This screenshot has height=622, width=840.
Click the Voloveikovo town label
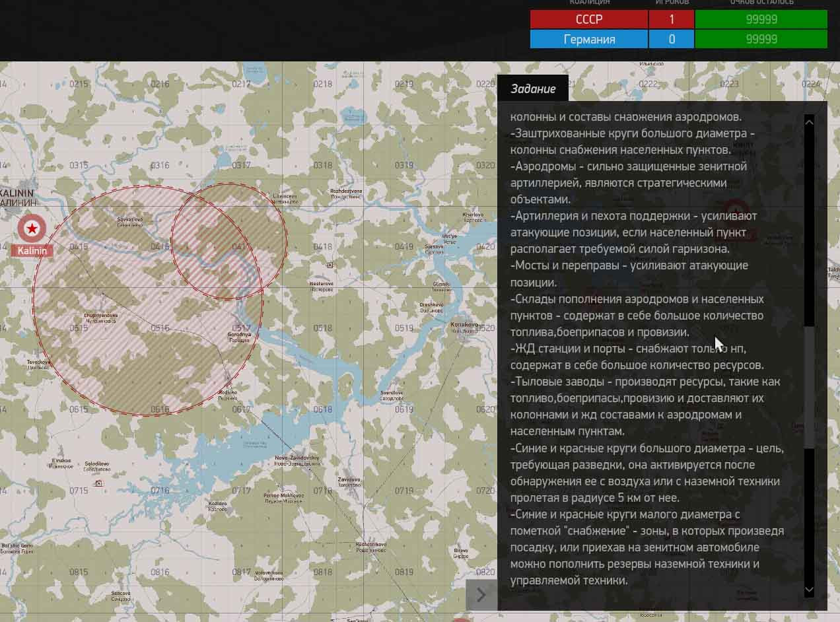tap(269, 575)
